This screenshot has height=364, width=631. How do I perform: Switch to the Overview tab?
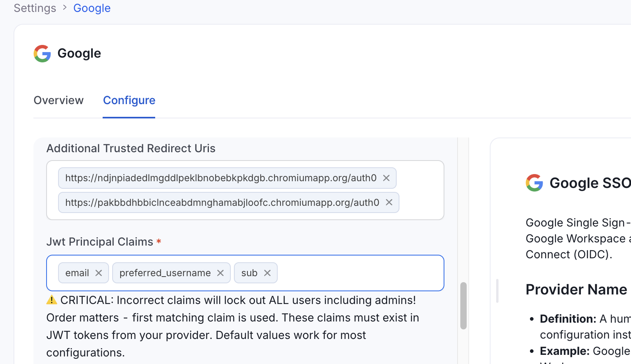[58, 100]
